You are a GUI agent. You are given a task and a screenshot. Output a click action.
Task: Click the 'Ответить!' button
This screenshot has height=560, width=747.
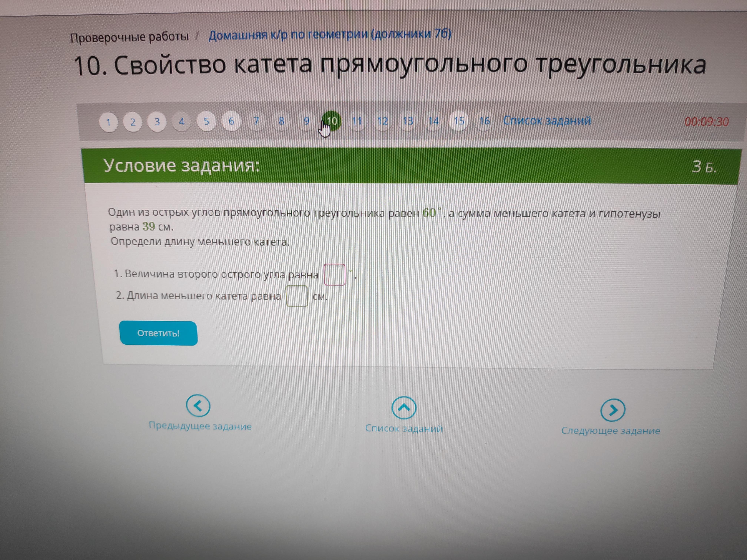pyautogui.click(x=158, y=333)
